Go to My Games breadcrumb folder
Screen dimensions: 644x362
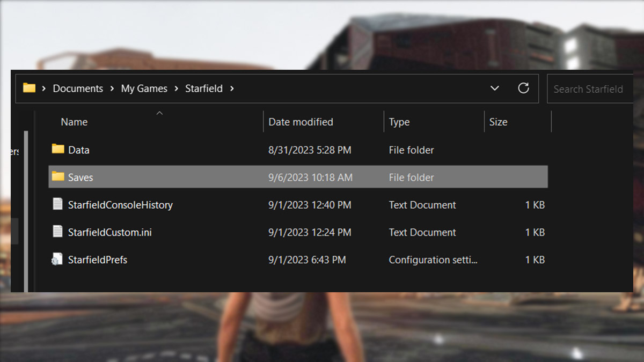click(x=144, y=88)
